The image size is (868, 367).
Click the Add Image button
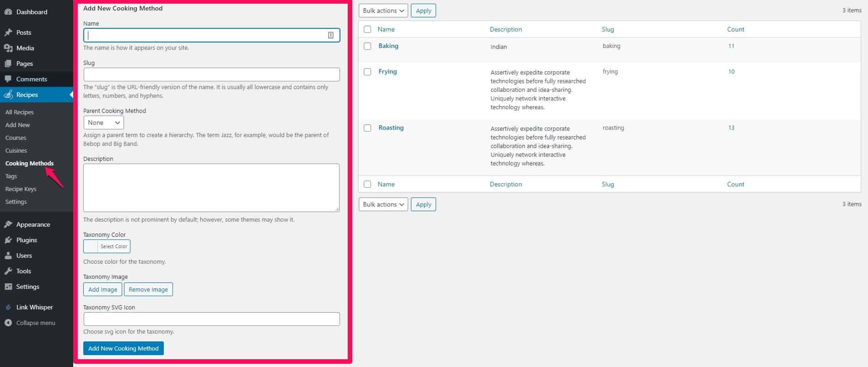click(x=103, y=289)
